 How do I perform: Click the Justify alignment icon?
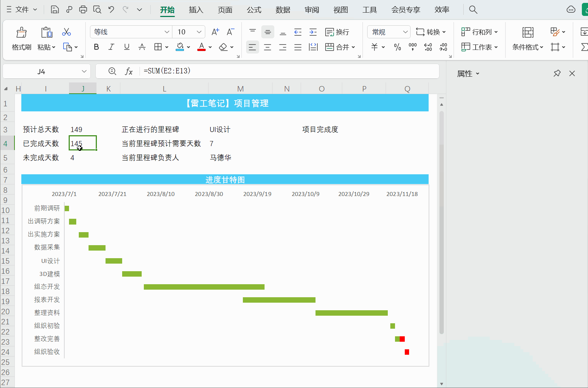point(298,47)
